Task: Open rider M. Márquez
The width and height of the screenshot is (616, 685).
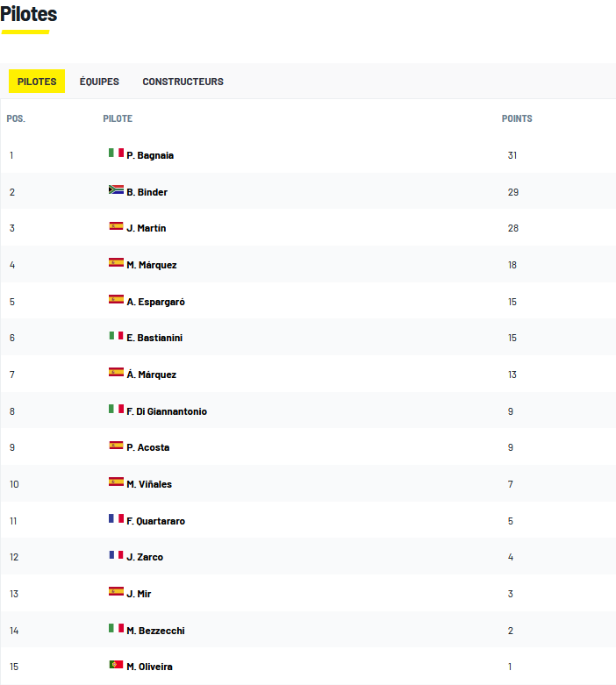Action: [x=151, y=265]
